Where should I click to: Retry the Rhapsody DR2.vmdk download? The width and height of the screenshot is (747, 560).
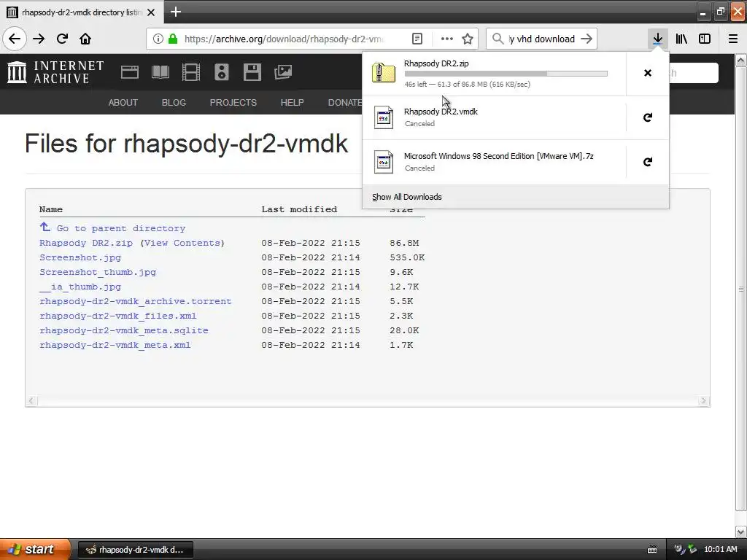coord(648,117)
